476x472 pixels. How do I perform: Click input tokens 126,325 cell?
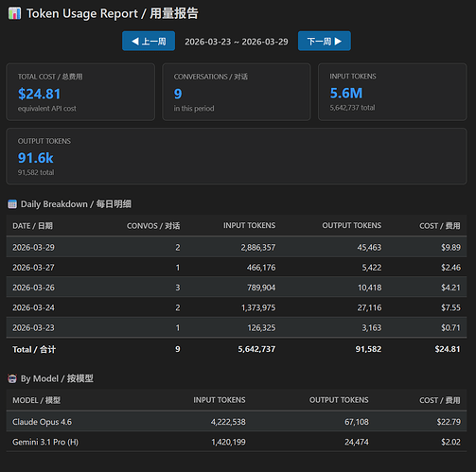pyautogui.click(x=261, y=328)
